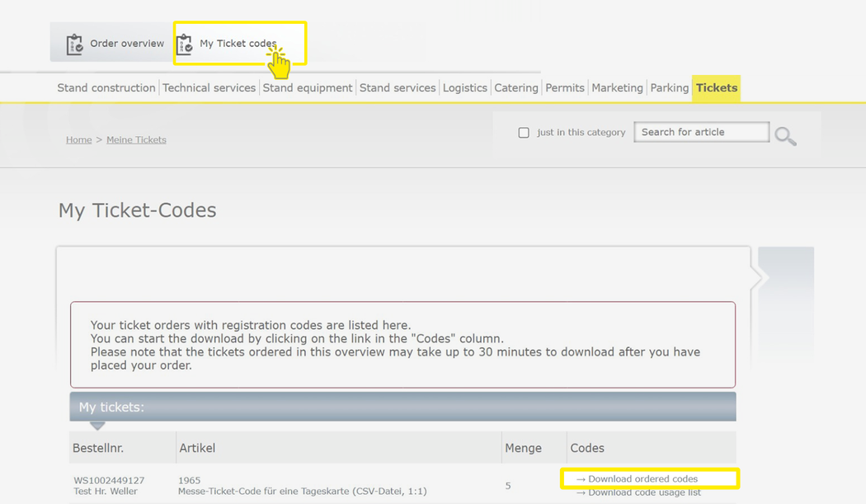Image resolution: width=866 pixels, height=504 pixels.
Task: Enable the 'just in this category' checkbox
Action: 524,133
